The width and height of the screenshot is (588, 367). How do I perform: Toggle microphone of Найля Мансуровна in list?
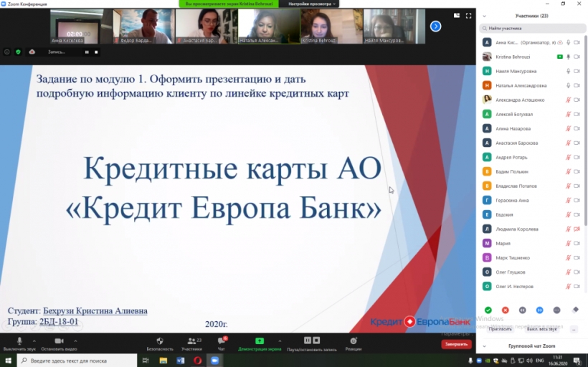tap(568, 71)
